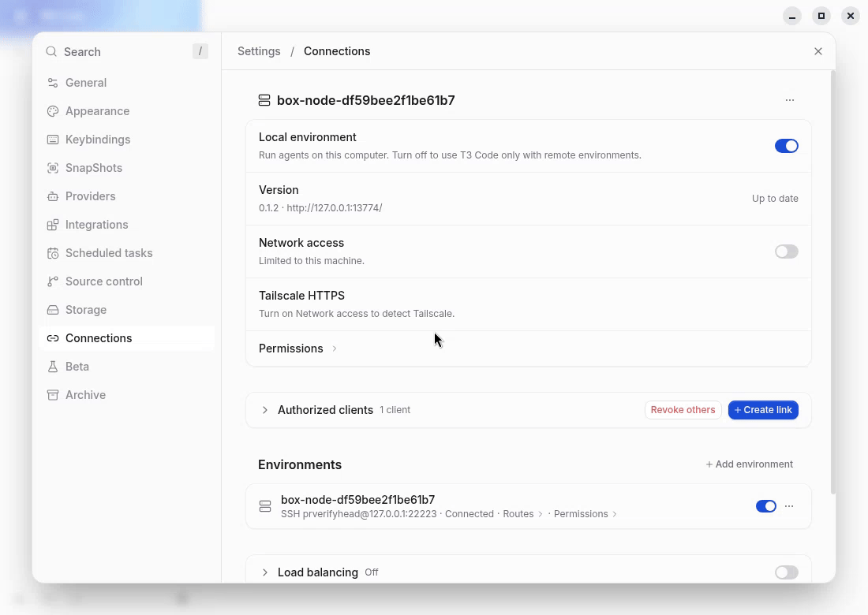868x615 pixels.
Task: Click the SnapShots camera icon
Action: point(53,168)
